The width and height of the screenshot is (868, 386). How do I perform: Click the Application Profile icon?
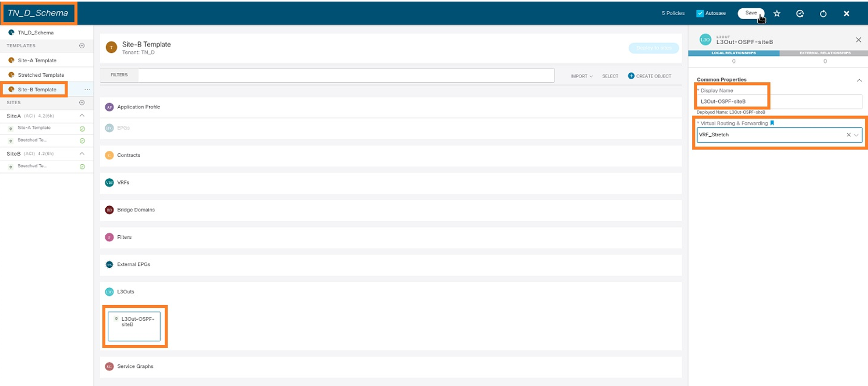109,107
